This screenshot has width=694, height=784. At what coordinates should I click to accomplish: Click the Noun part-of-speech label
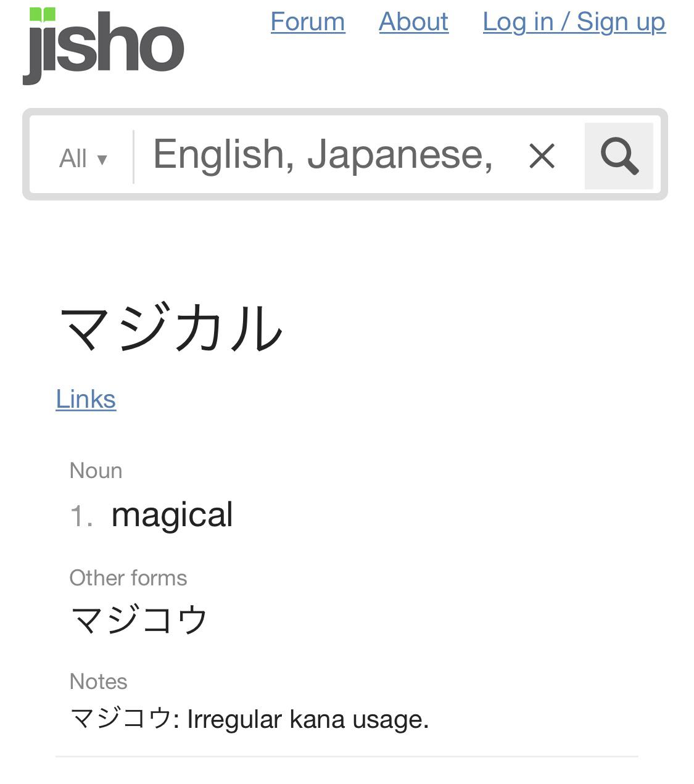(x=96, y=470)
